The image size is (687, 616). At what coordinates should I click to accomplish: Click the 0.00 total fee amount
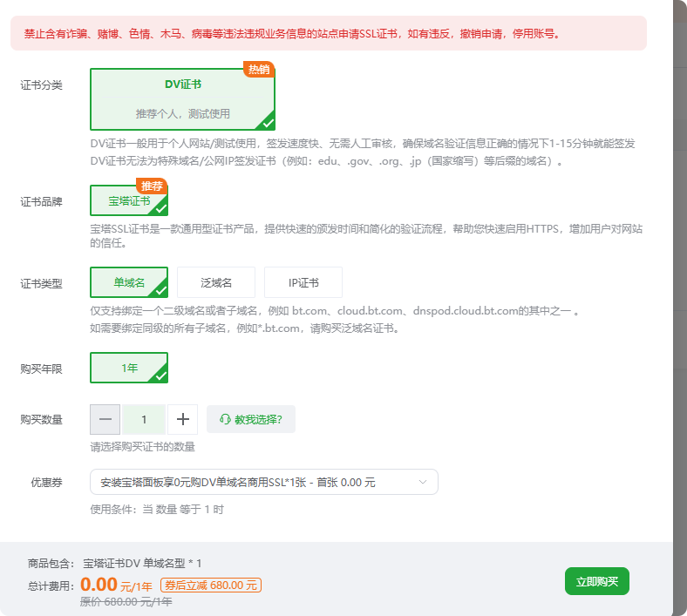(99, 585)
